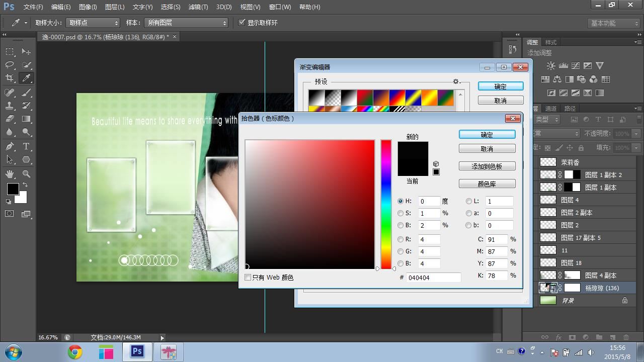Switch to the 路径 tab
The image size is (644, 362).
click(570, 109)
